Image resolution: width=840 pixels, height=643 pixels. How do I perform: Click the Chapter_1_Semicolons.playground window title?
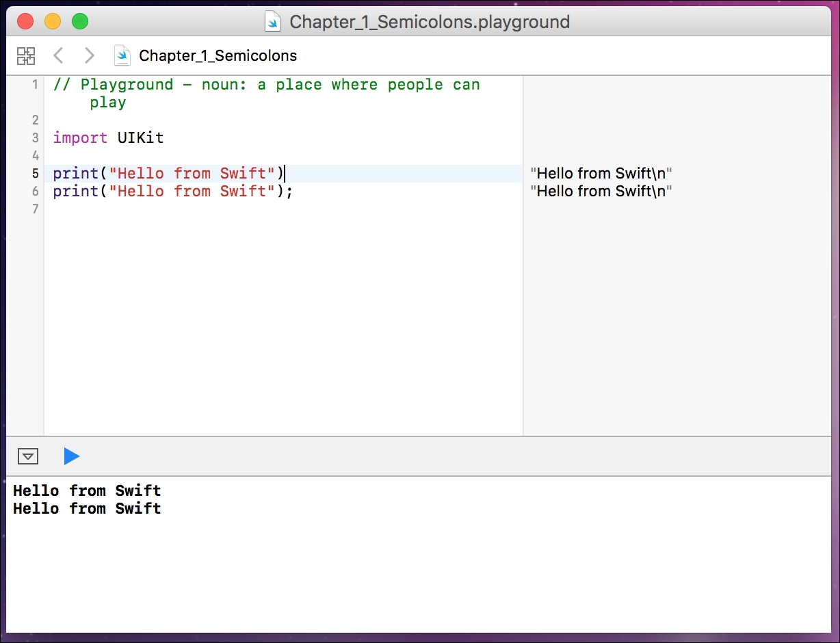(x=429, y=22)
